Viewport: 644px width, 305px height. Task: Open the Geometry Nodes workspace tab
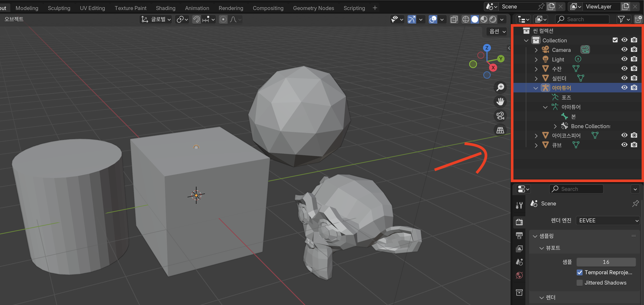click(x=313, y=8)
